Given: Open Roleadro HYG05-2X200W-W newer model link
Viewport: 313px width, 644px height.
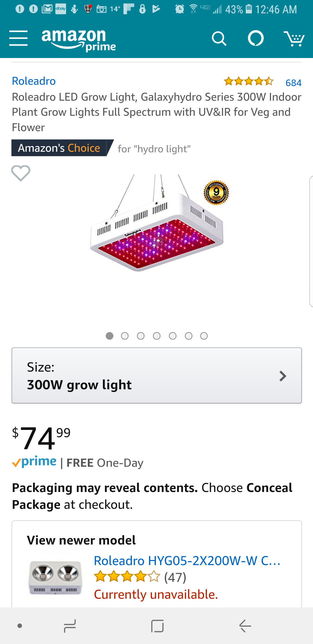Looking at the screenshot, I should 187,561.
